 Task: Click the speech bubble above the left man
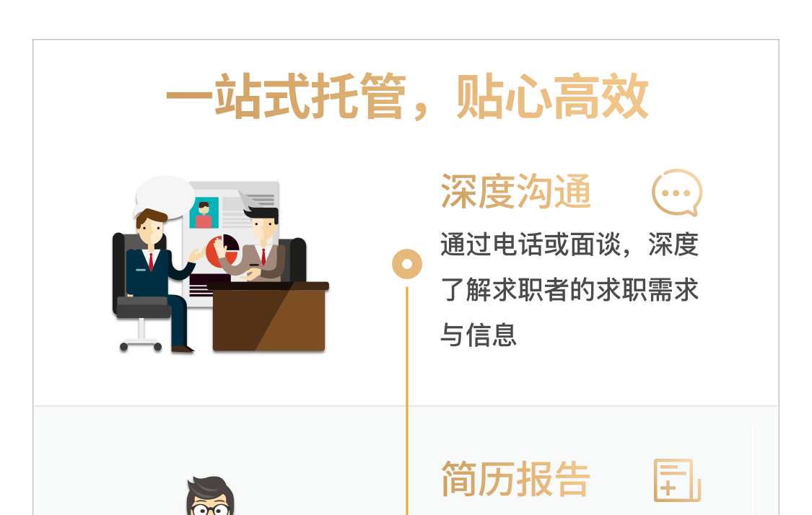pos(165,197)
